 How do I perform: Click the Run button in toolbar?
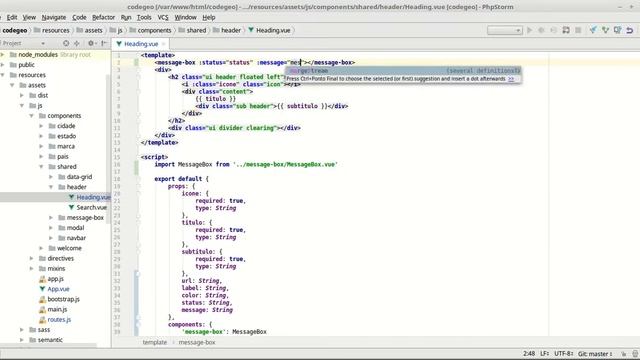point(529,30)
